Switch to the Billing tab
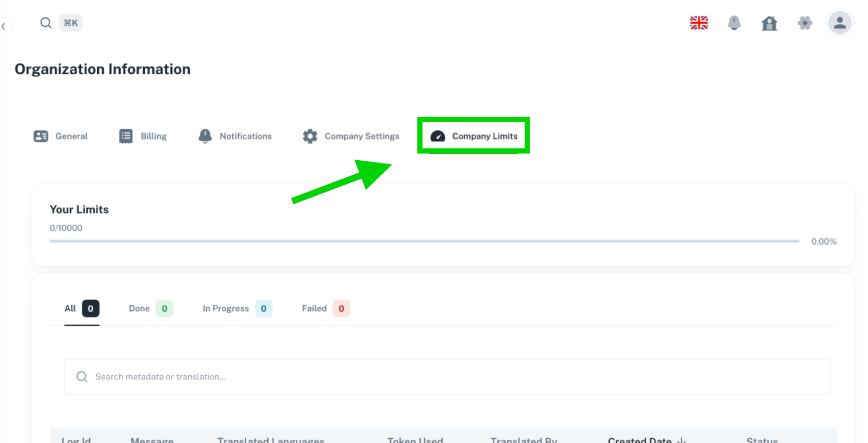868x443 pixels. [143, 136]
